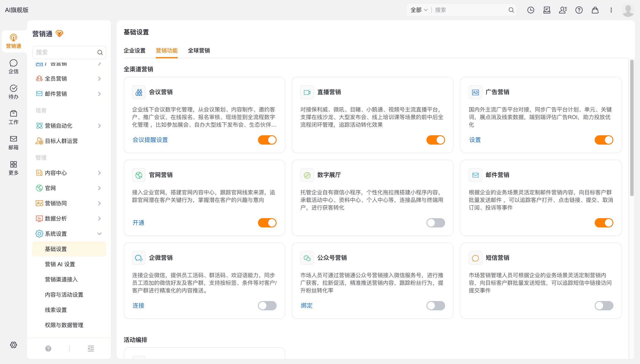
Task: Click the history clock icon in top bar
Action: coord(531,10)
